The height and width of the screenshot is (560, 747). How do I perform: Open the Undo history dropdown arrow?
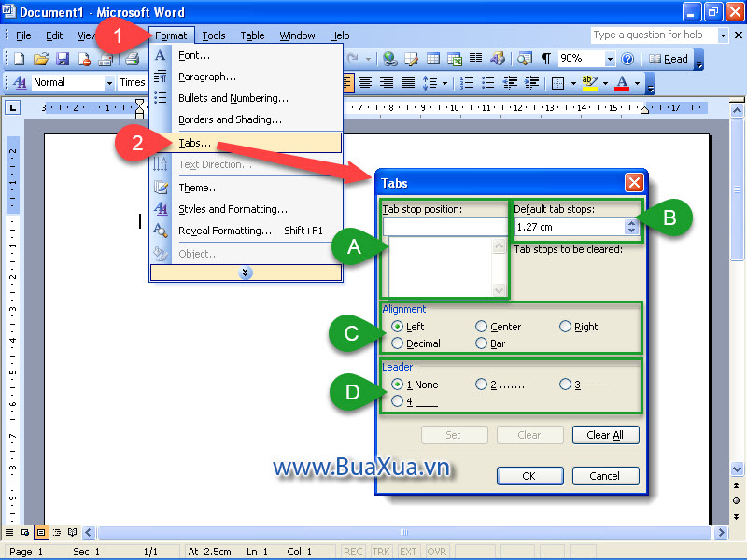tap(368, 59)
